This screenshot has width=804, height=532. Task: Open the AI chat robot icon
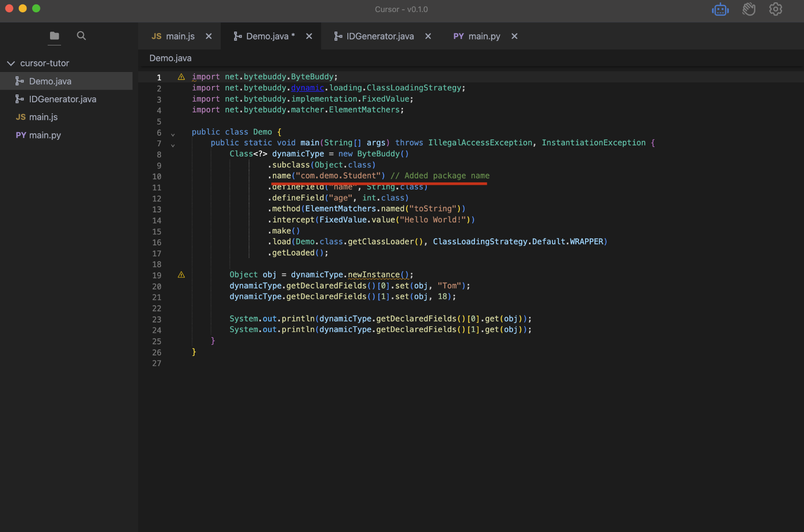pos(720,9)
